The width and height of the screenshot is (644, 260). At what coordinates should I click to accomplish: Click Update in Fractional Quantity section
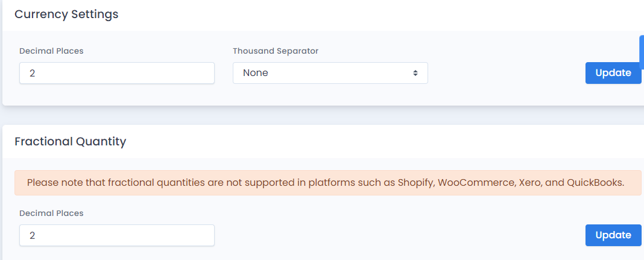pyautogui.click(x=613, y=235)
